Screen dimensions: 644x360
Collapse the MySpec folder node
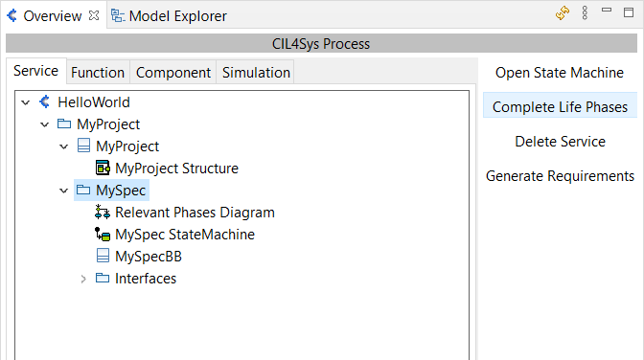pyautogui.click(x=63, y=191)
